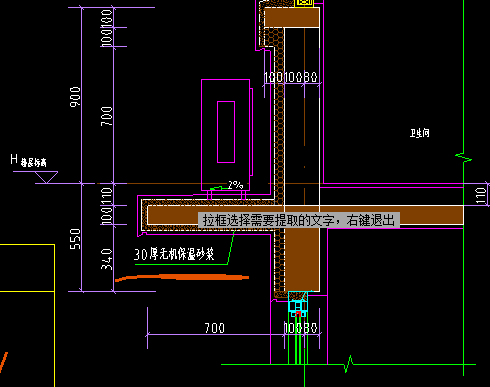The height and width of the screenshot is (387, 490).
Task: Click the green break-line symbol on right vertical line
Action: click(463, 157)
